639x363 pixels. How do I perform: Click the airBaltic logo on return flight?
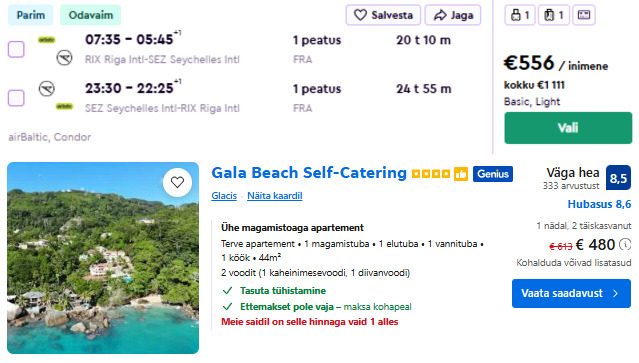pyautogui.click(x=64, y=106)
